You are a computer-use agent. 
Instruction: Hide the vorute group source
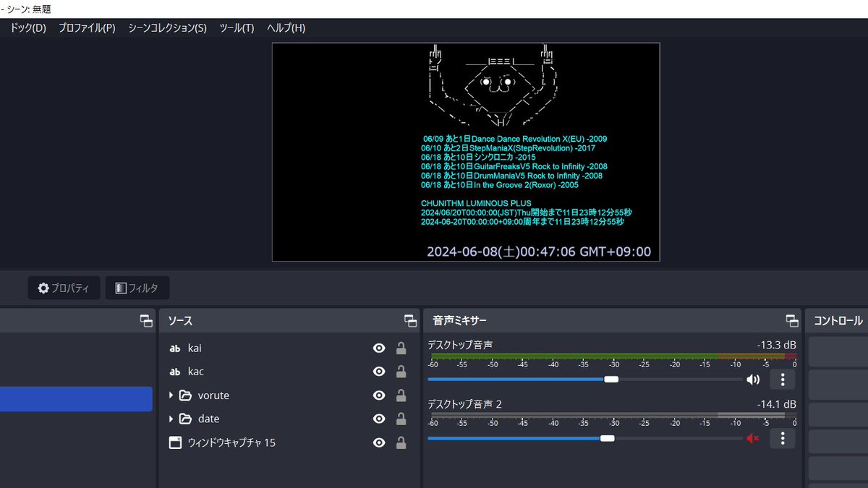click(x=378, y=395)
